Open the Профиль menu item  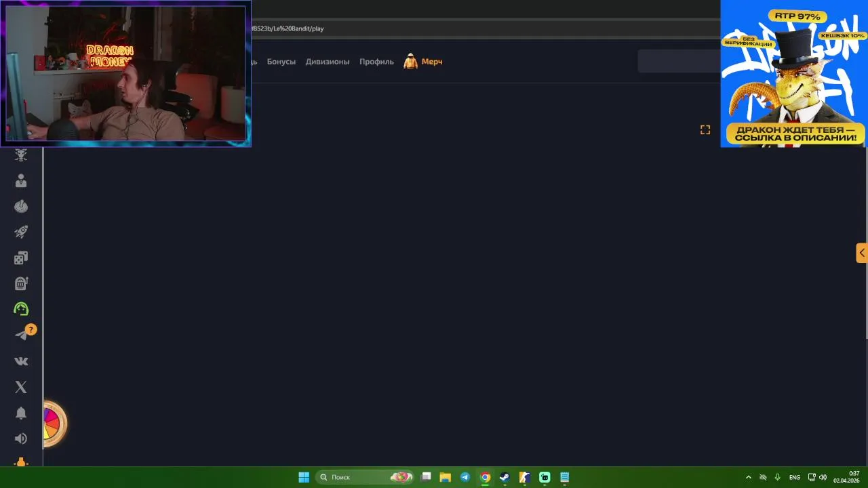click(x=376, y=62)
